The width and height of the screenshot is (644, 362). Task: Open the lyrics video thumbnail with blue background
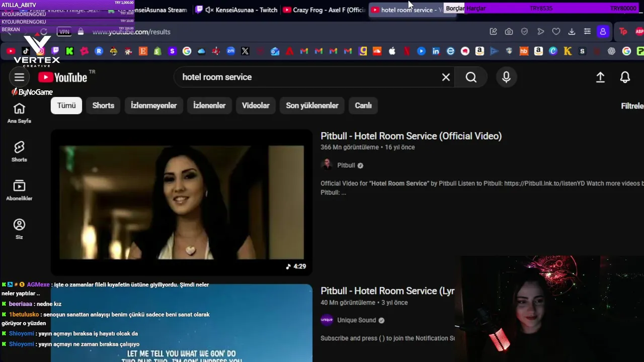pos(182,323)
